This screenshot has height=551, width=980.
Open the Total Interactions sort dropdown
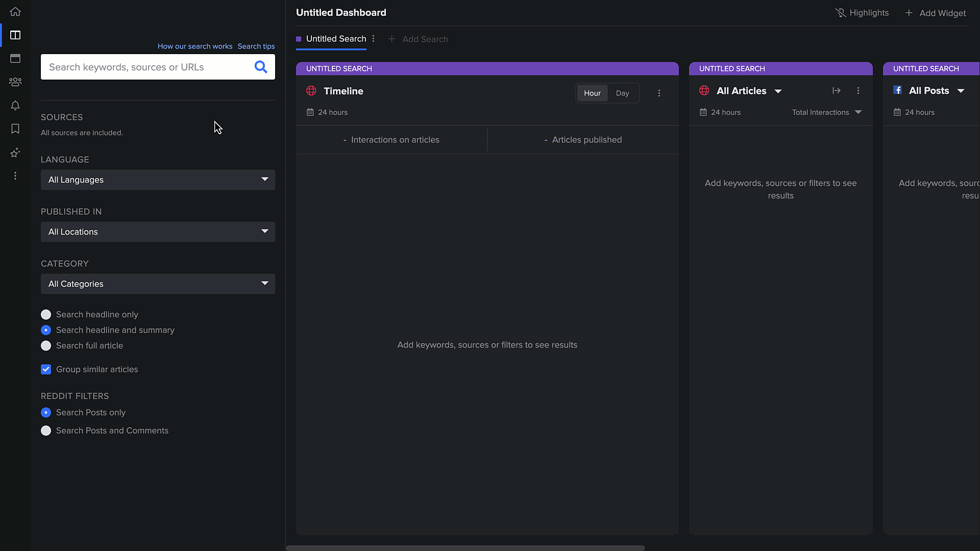coord(826,112)
